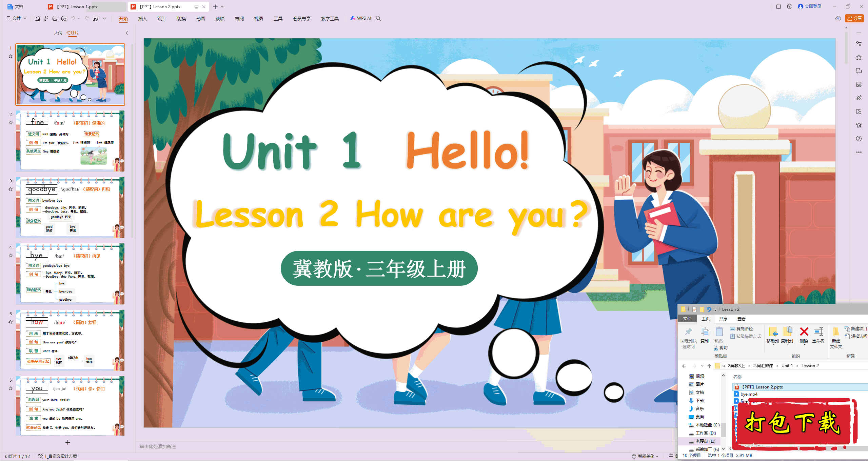Select bye.mp4 in the Explorer file list

coord(749,394)
